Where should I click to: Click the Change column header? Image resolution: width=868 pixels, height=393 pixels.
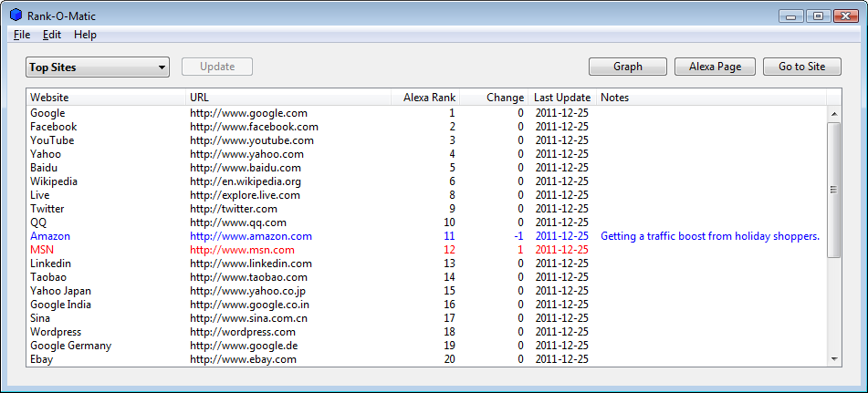click(493, 98)
